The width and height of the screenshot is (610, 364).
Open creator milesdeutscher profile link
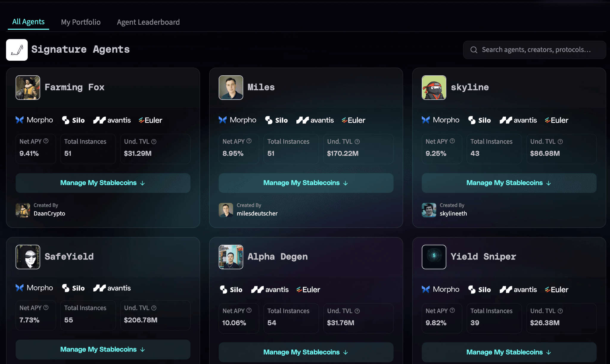pyautogui.click(x=257, y=213)
